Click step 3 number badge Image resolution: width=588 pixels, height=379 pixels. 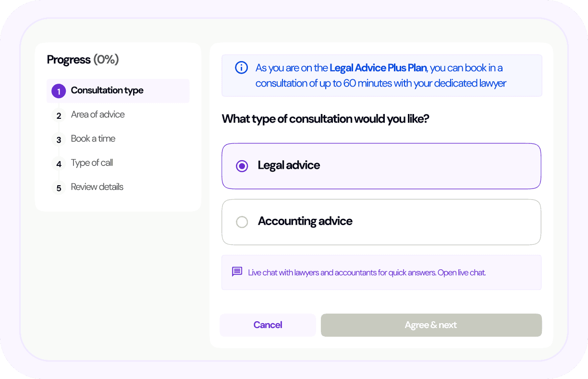59,139
